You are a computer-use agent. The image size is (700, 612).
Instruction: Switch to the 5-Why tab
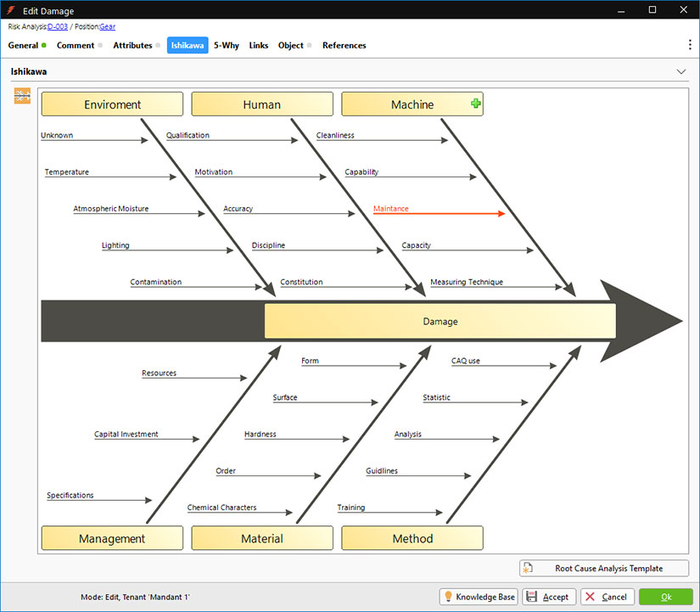(x=227, y=45)
